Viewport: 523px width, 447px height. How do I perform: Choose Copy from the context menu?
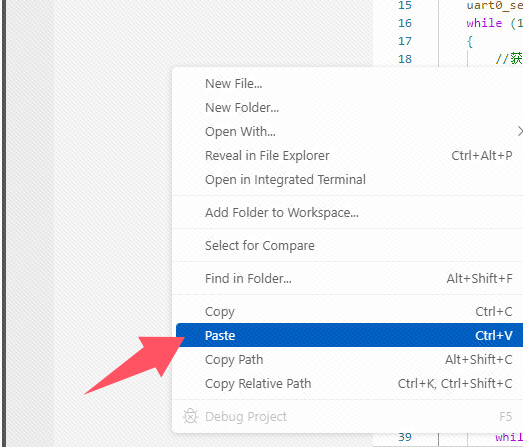click(x=348, y=312)
